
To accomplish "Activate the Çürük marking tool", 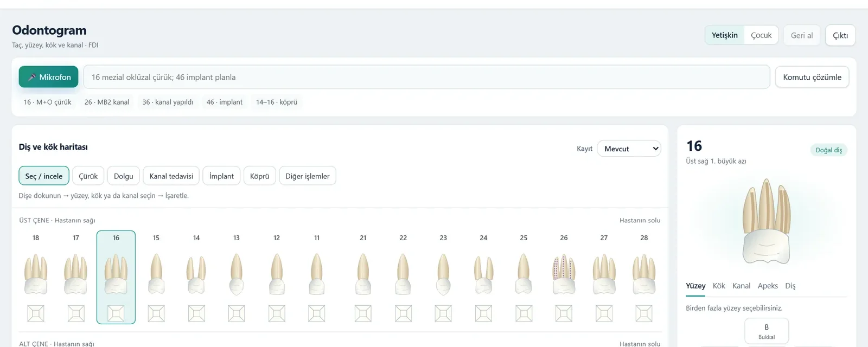I will pyautogui.click(x=88, y=176).
